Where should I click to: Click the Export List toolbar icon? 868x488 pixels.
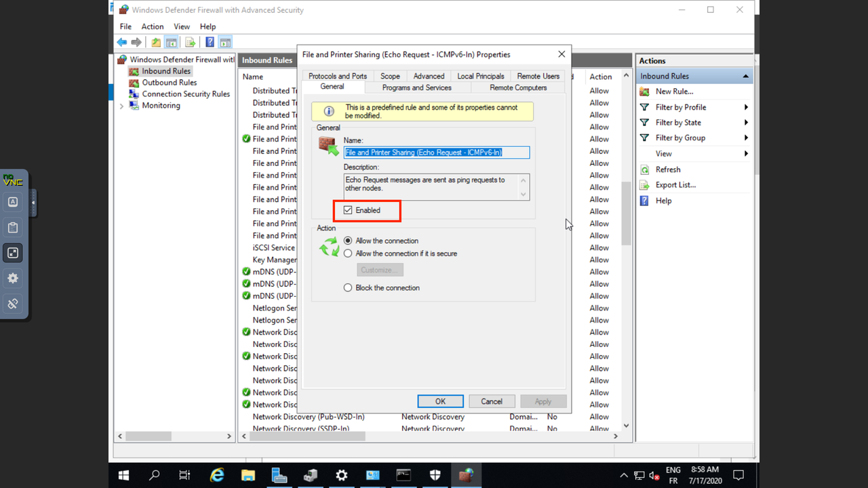tap(191, 42)
